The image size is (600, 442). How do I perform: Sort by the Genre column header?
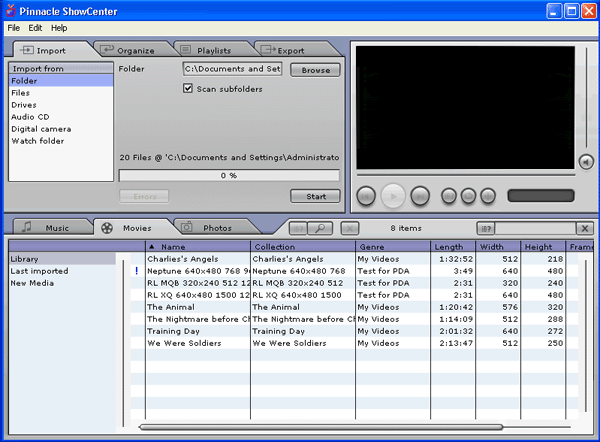coord(393,247)
